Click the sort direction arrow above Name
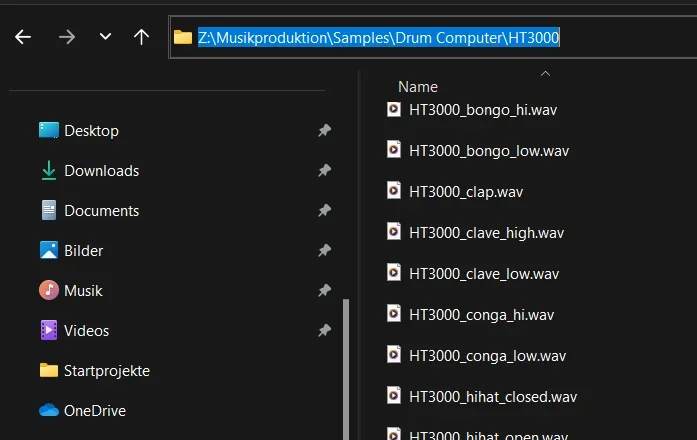The image size is (697, 440). (x=545, y=73)
